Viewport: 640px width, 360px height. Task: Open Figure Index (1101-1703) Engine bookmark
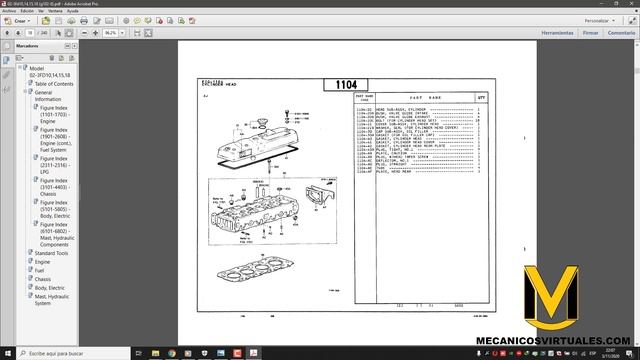(x=55, y=115)
